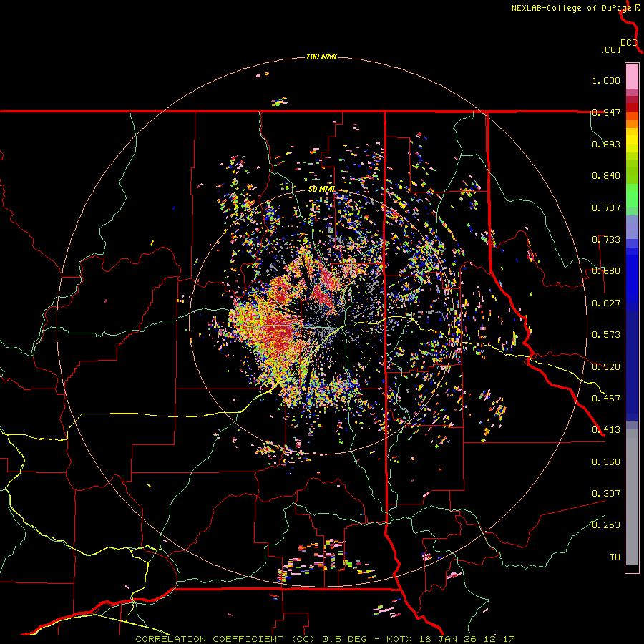The width and height of the screenshot is (644, 644).
Task: Select the 0.733 legend value
Action: click(606, 240)
